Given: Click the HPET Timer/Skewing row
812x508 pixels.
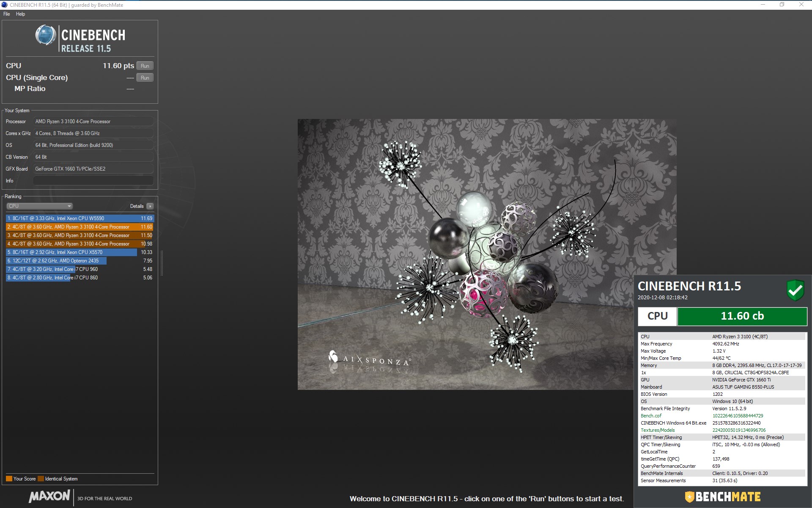Looking at the screenshot, I should click(x=722, y=437).
